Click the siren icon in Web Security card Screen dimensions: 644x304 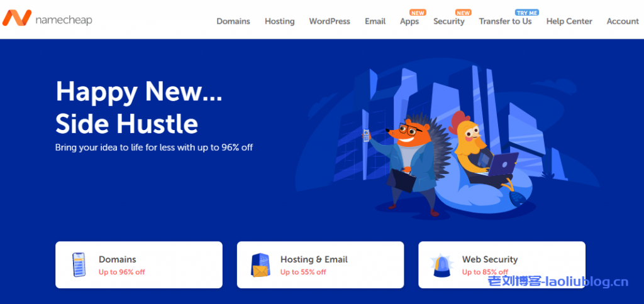[x=442, y=266]
